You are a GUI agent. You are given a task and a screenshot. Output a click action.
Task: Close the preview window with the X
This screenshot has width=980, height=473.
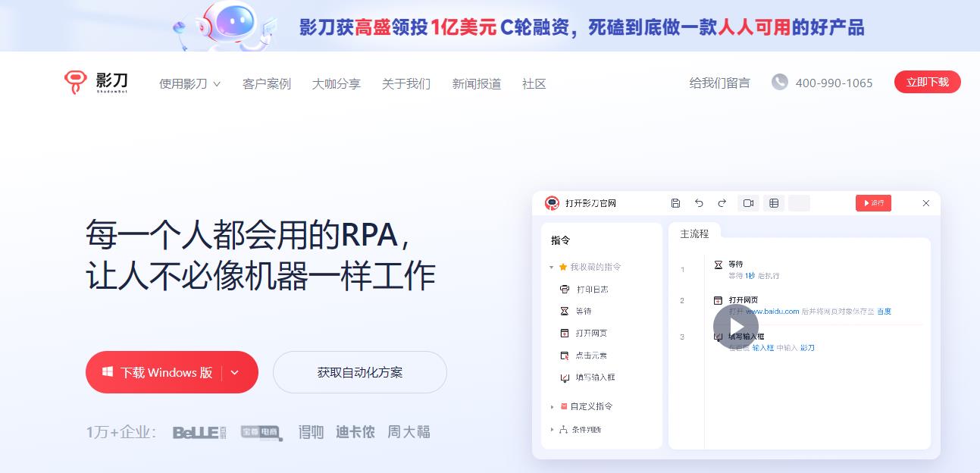point(925,203)
